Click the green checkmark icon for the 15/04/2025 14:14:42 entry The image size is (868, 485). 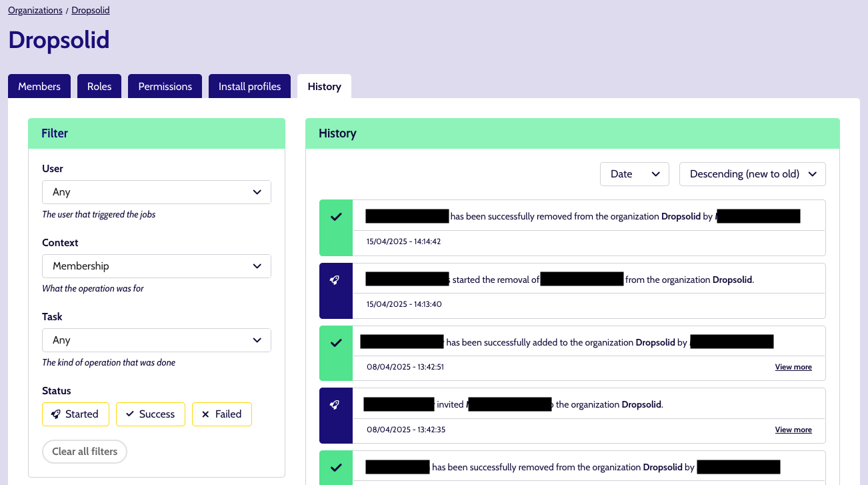(x=336, y=217)
